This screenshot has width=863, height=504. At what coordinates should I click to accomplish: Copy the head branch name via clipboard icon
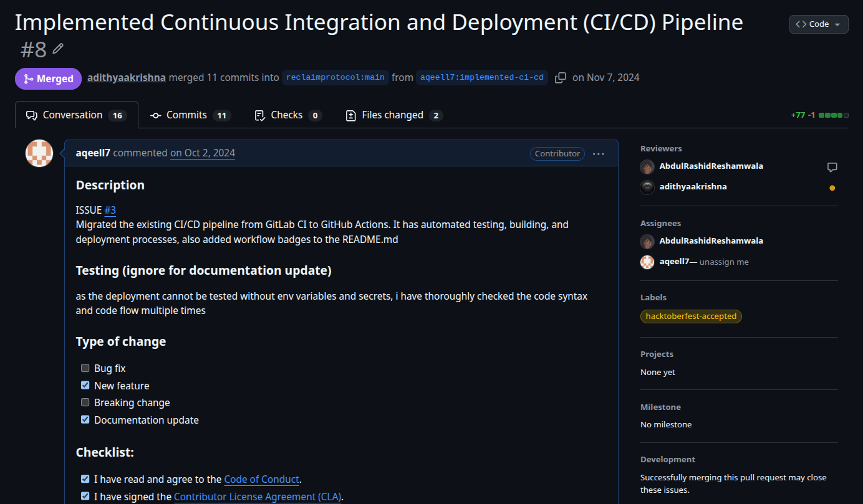point(560,77)
